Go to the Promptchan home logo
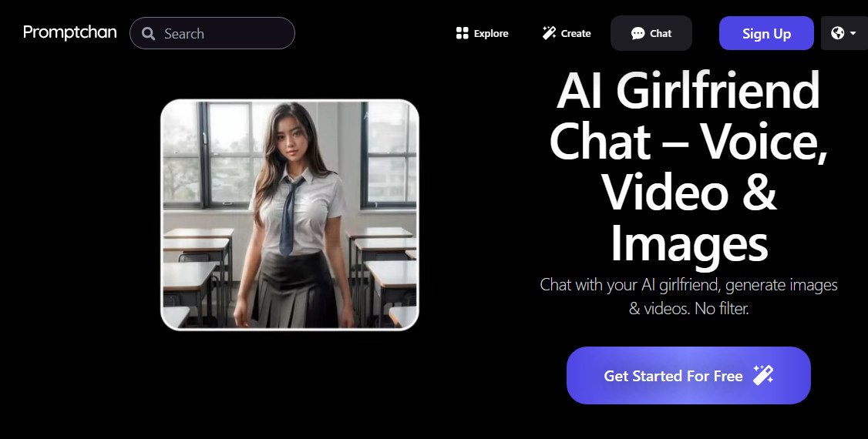The height and width of the screenshot is (439, 868). pos(69,32)
